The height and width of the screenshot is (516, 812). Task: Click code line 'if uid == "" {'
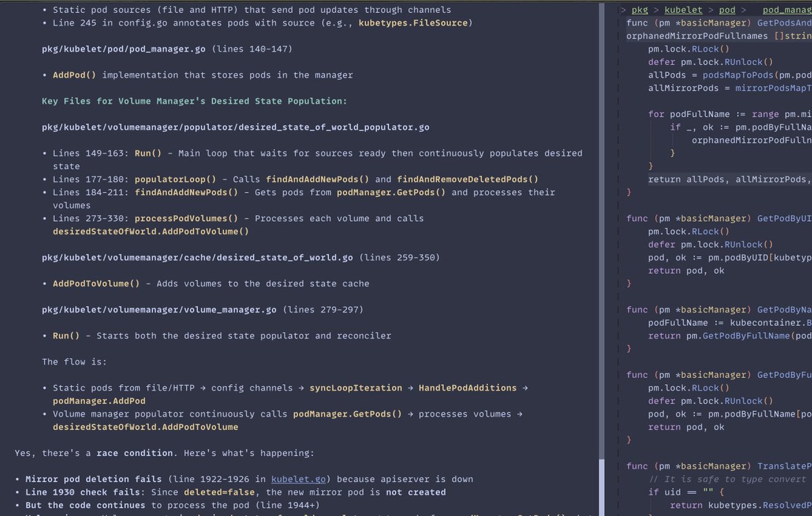click(686, 492)
